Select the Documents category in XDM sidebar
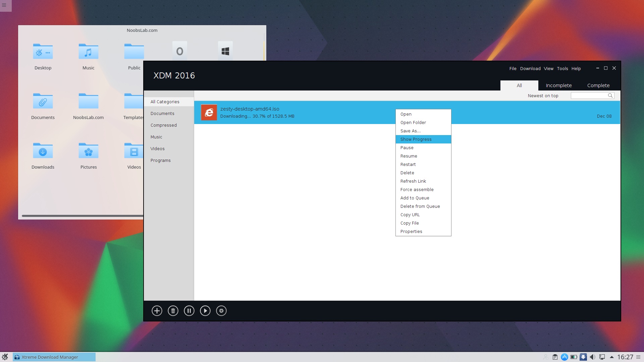Image resolution: width=644 pixels, height=362 pixels. point(169,114)
